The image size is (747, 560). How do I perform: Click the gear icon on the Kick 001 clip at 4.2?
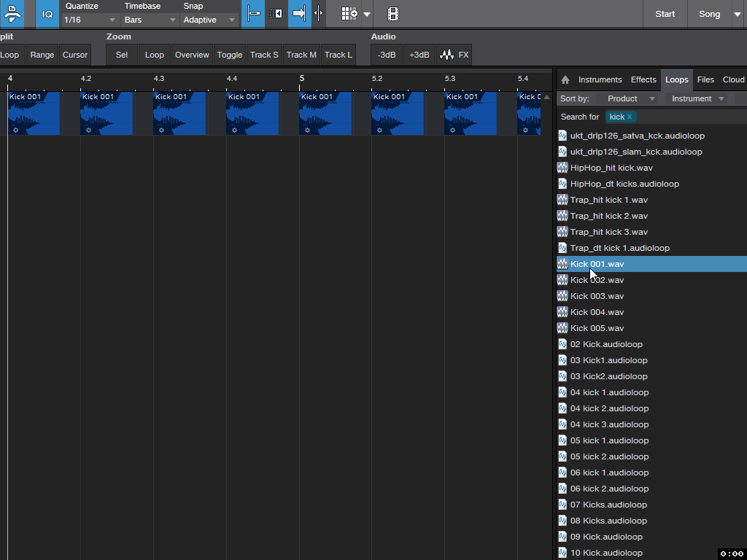coord(88,130)
